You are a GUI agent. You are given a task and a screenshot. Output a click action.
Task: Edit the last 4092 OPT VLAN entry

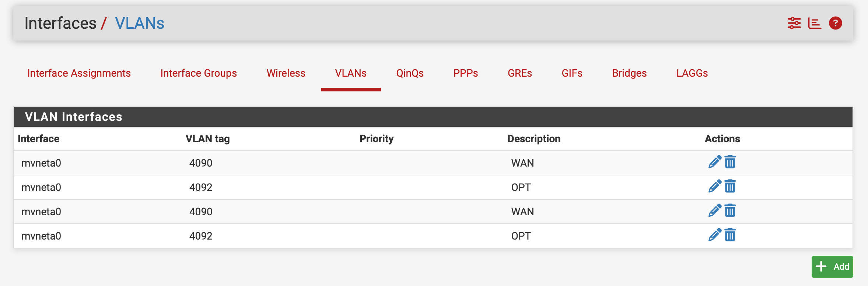(714, 235)
